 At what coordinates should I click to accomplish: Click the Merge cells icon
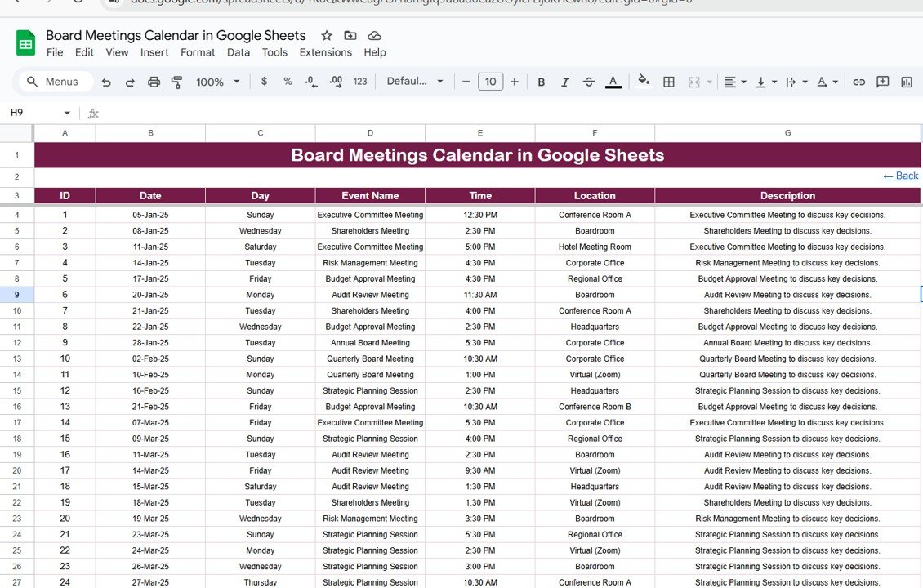point(694,82)
